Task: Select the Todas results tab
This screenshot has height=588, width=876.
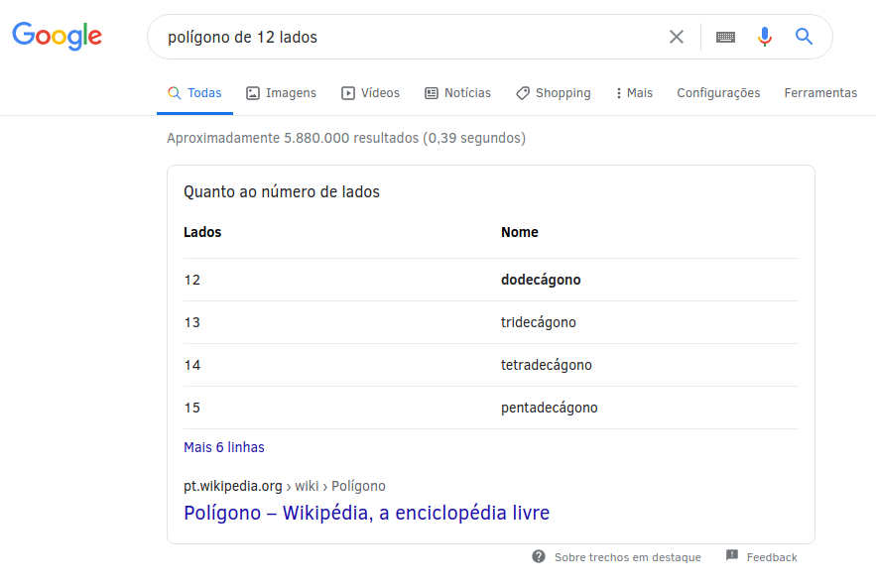Action: tap(194, 93)
